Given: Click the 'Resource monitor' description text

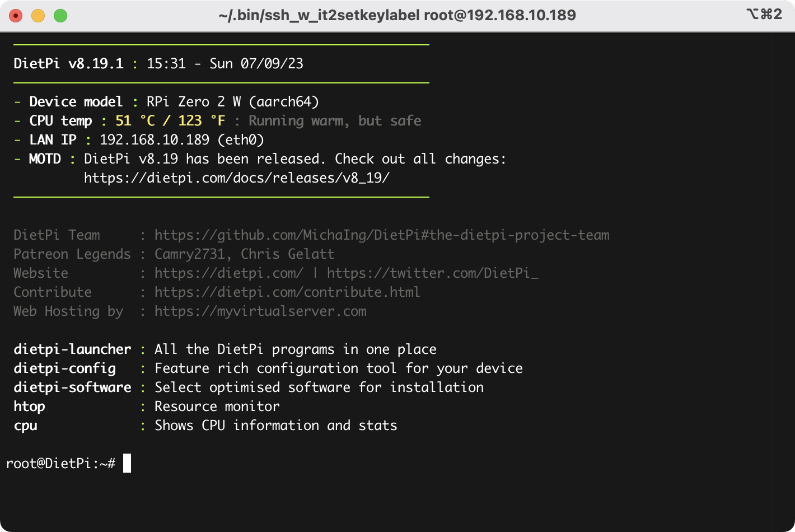Looking at the screenshot, I should coord(217,407).
